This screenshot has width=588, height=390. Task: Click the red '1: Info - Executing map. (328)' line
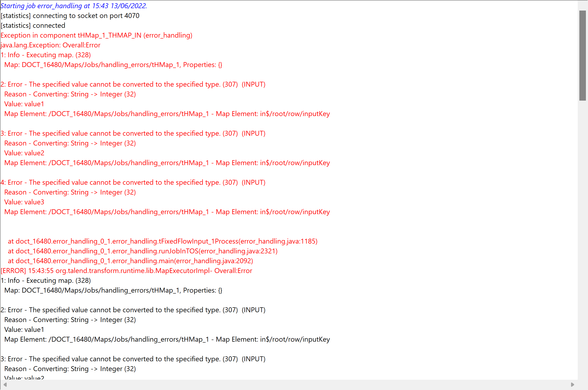(46, 55)
